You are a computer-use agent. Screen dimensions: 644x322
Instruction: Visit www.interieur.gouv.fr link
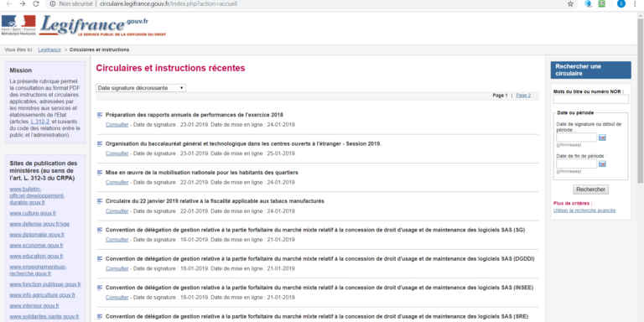pyautogui.click(x=34, y=305)
